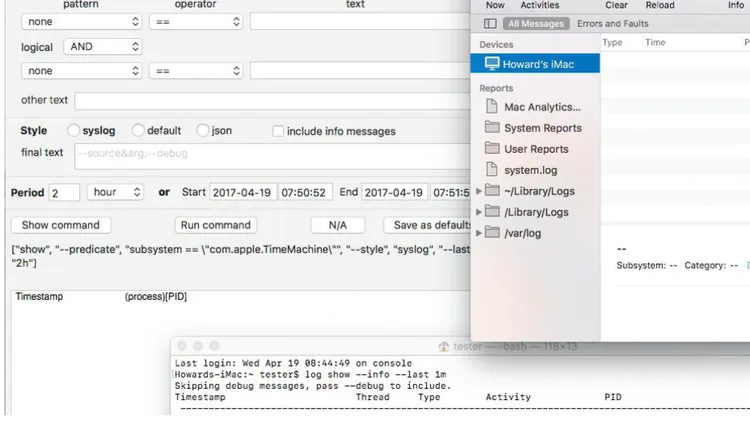Toggle the Console sidebar icon
750x421 pixels.
click(x=490, y=23)
